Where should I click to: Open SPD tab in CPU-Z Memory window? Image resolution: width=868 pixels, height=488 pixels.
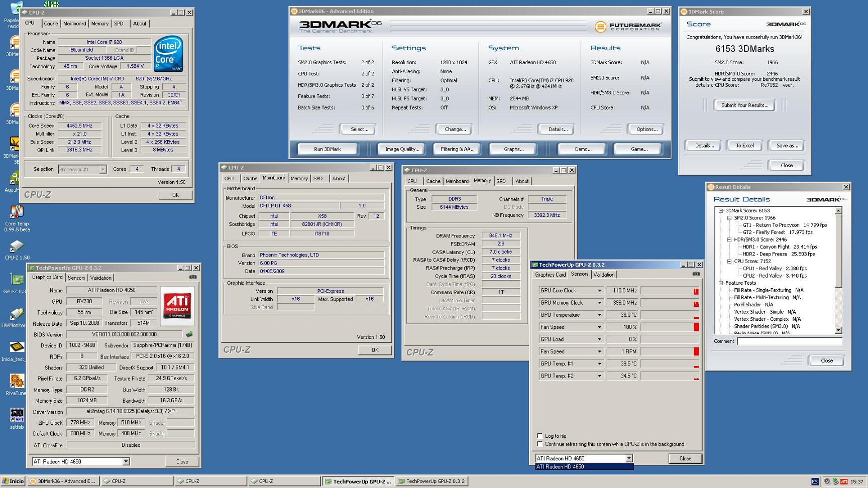501,181
